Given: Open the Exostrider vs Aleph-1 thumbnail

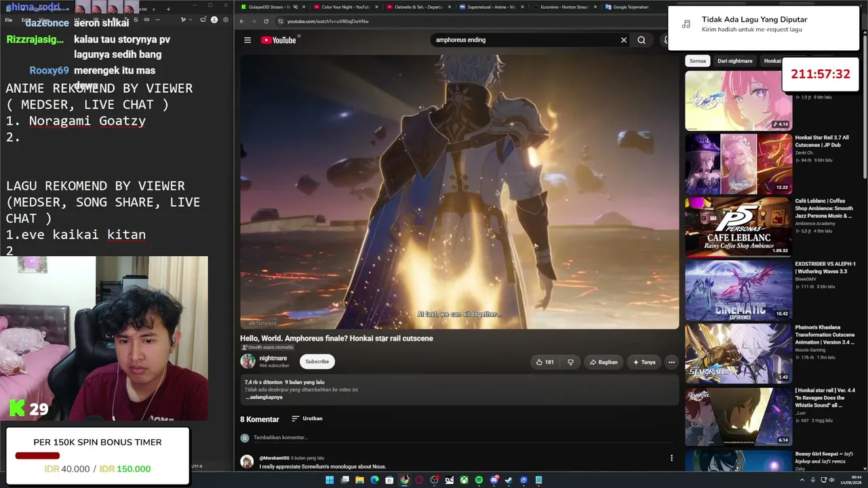Looking at the screenshot, I should [x=738, y=291].
